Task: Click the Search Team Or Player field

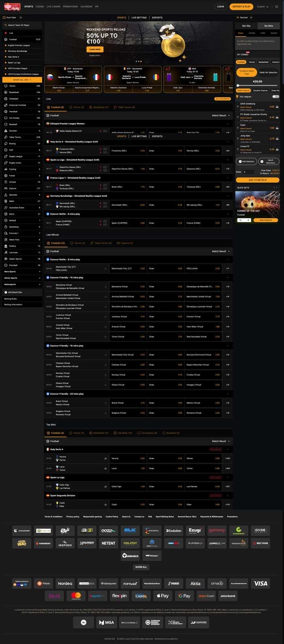Action: 22,25
